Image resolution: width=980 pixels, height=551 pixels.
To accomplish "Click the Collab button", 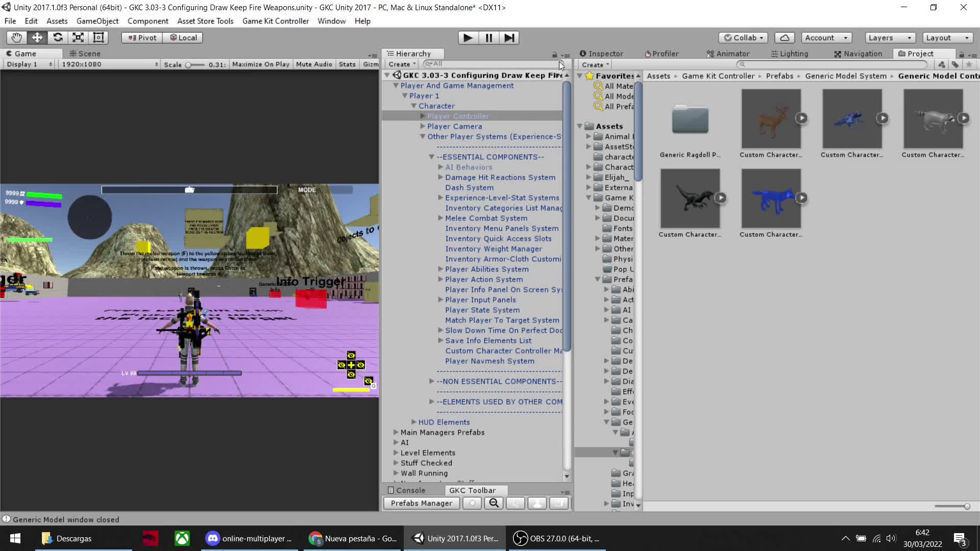I will pyautogui.click(x=743, y=37).
